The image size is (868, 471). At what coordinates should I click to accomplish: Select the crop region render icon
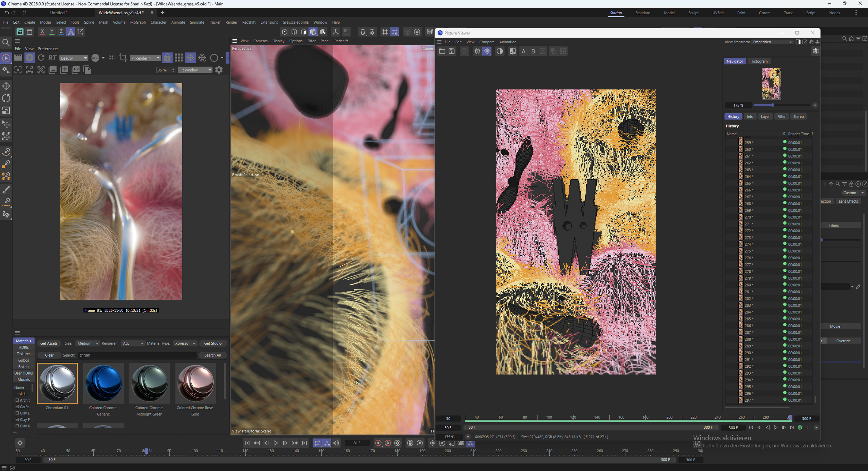tap(123, 58)
